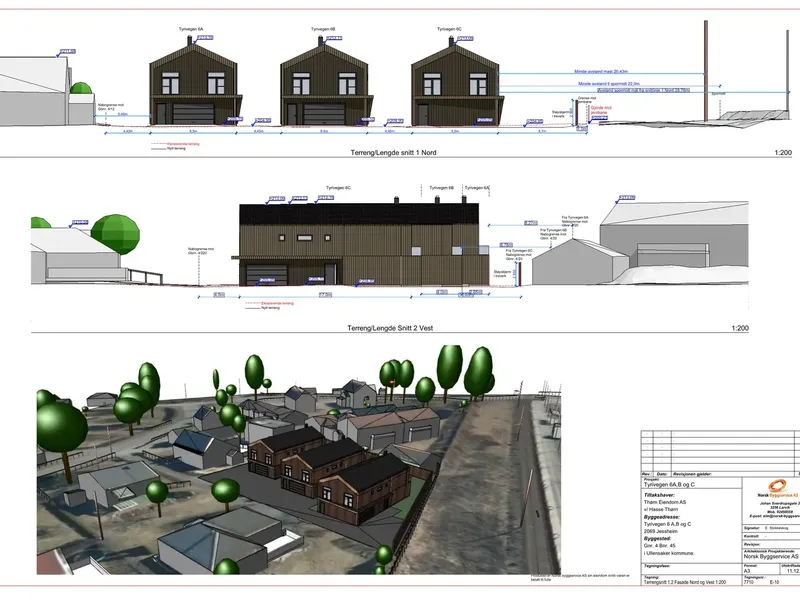The width and height of the screenshot is (800, 600).
Task: Click 'Norsk Byggservice AS' under Arkitektonisk Prosjekterende
Action: (x=770, y=557)
